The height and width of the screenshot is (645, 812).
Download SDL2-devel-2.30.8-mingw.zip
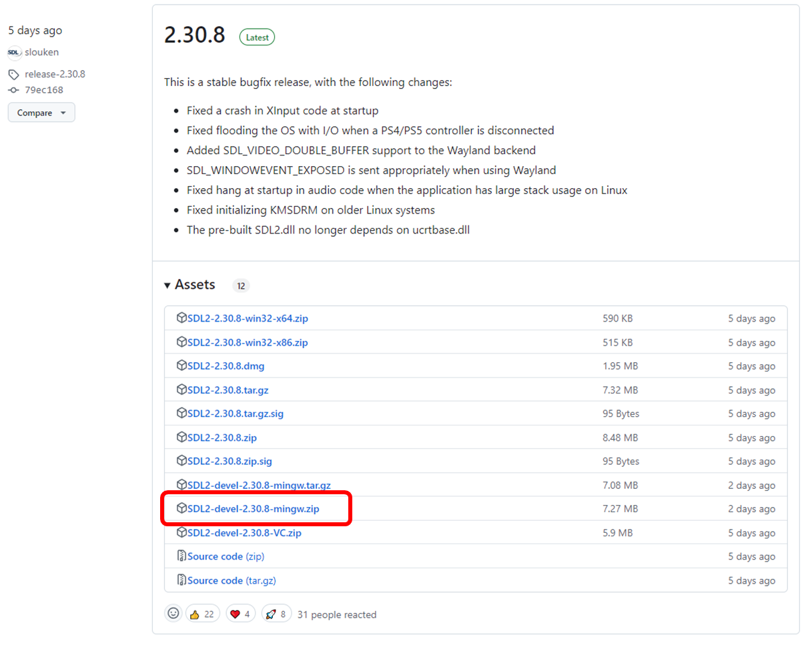[x=254, y=510]
